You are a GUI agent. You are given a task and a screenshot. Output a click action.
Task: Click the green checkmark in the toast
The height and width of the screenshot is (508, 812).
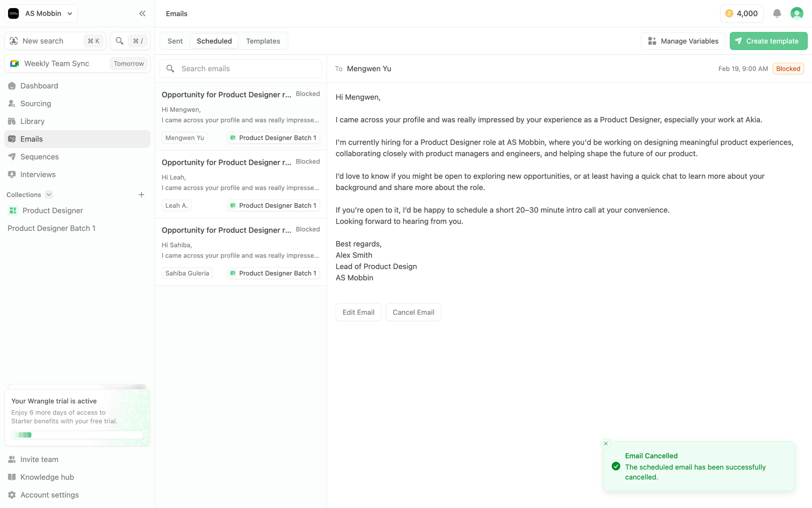(616, 467)
